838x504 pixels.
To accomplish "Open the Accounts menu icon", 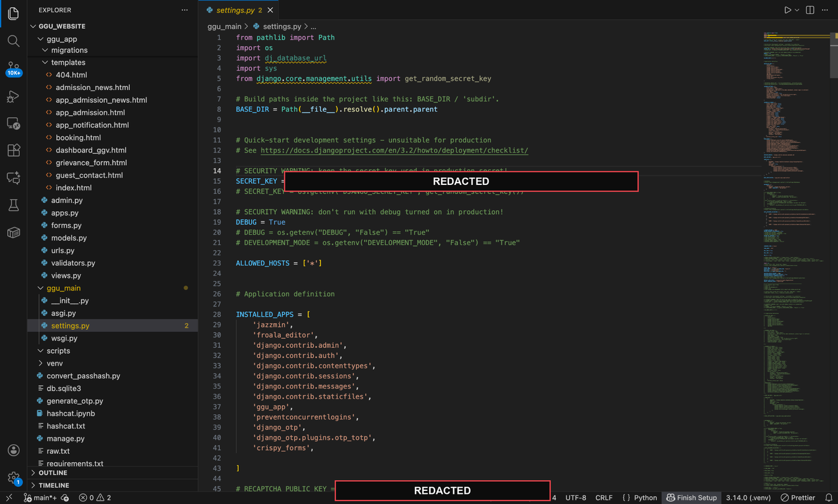I will pos(13,450).
